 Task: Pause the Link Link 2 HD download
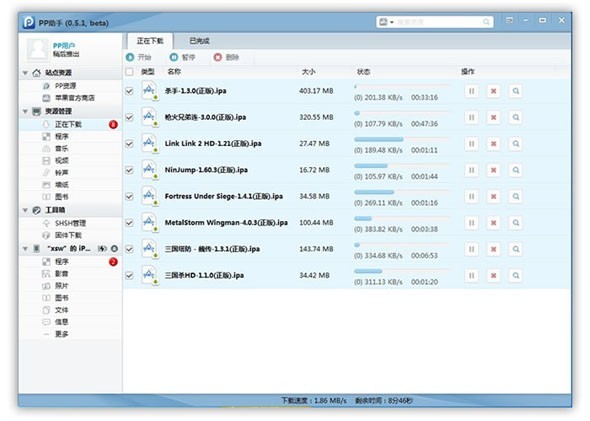point(471,144)
